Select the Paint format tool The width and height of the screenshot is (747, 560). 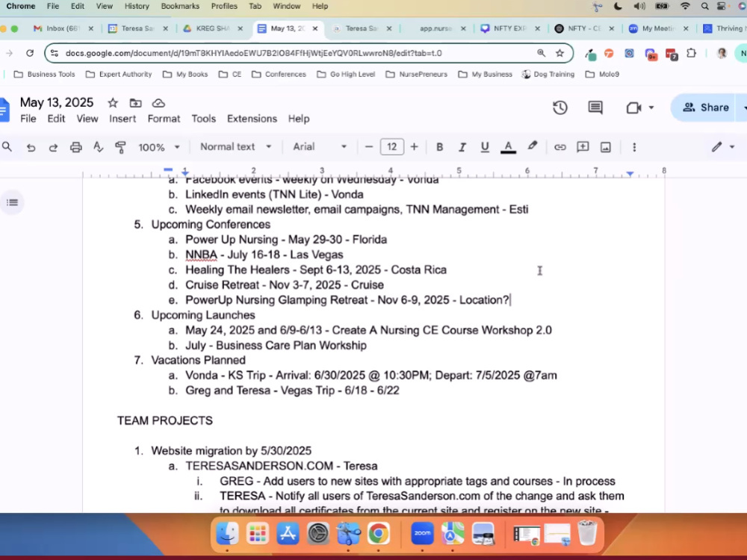120,148
